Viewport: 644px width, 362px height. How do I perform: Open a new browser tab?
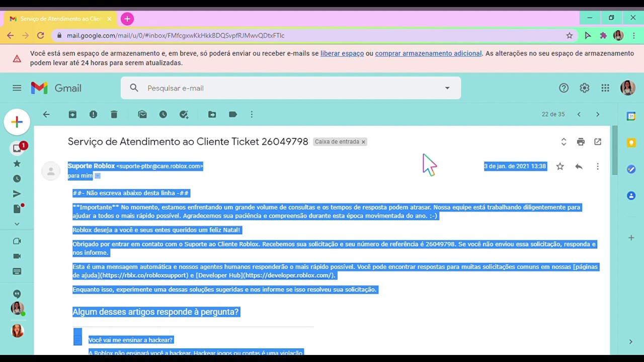[127, 19]
